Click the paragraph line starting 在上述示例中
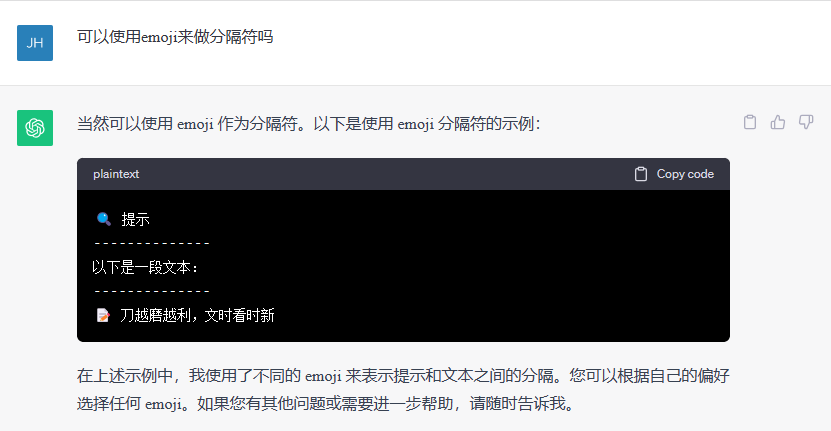831x431 pixels. (x=403, y=376)
